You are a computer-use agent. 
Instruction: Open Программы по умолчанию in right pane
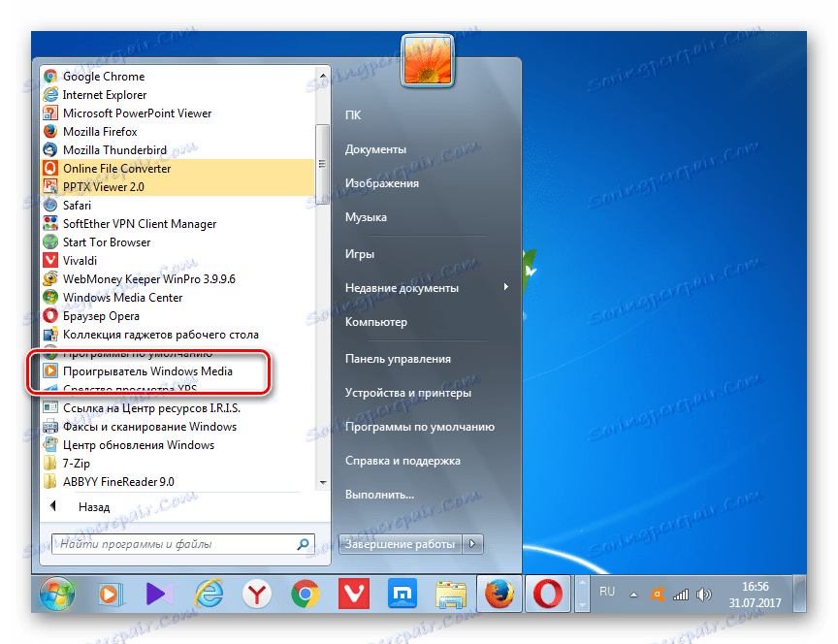tap(420, 427)
